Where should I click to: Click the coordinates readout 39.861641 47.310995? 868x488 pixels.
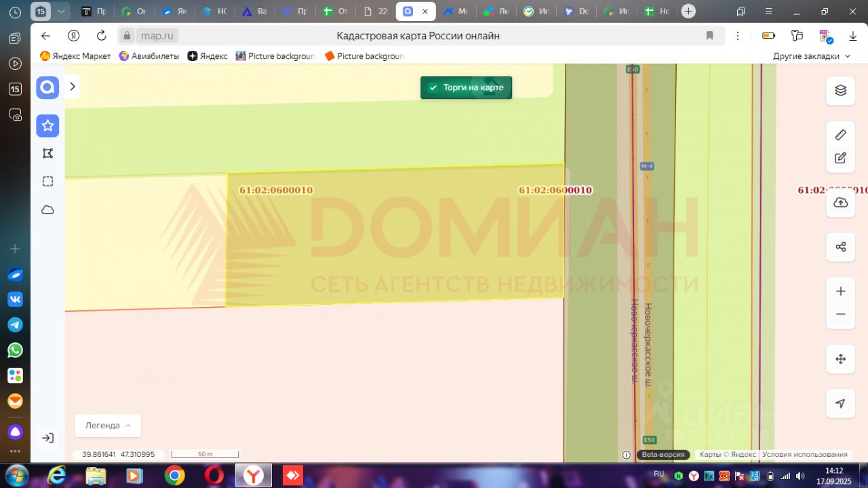(119, 454)
